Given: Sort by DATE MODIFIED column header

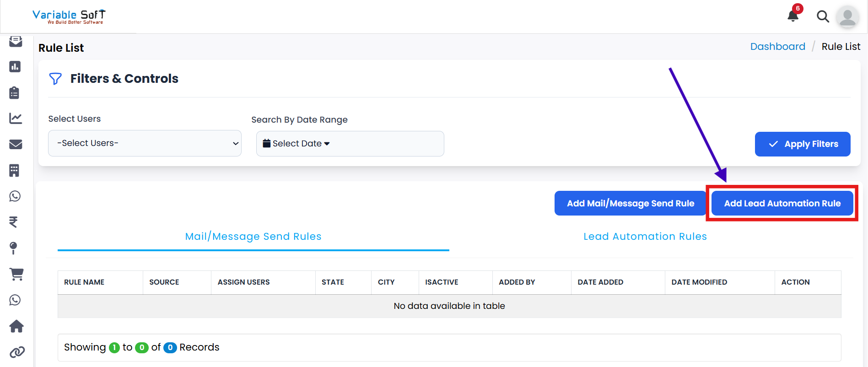Looking at the screenshot, I should 720,282.
